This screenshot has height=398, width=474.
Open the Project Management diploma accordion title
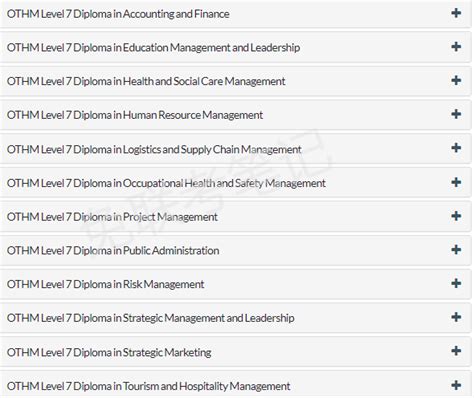tap(112, 217)
